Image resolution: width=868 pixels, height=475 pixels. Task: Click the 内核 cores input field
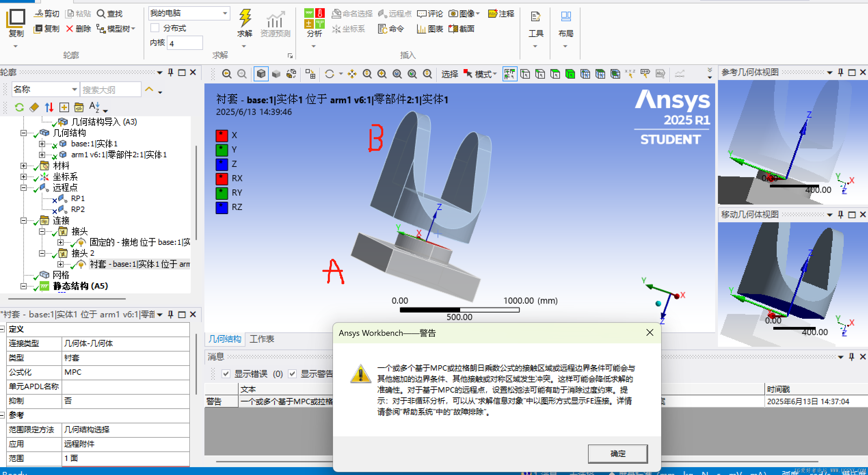tap(185, 43)
